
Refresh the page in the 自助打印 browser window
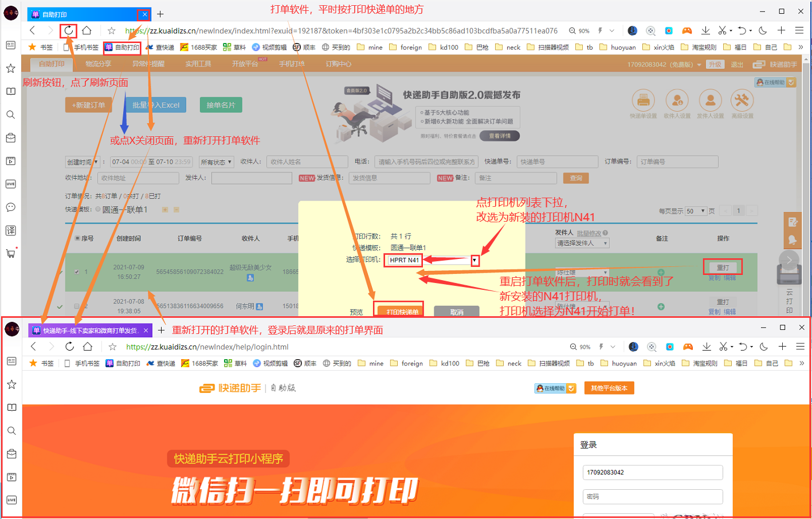click(69, 30)
